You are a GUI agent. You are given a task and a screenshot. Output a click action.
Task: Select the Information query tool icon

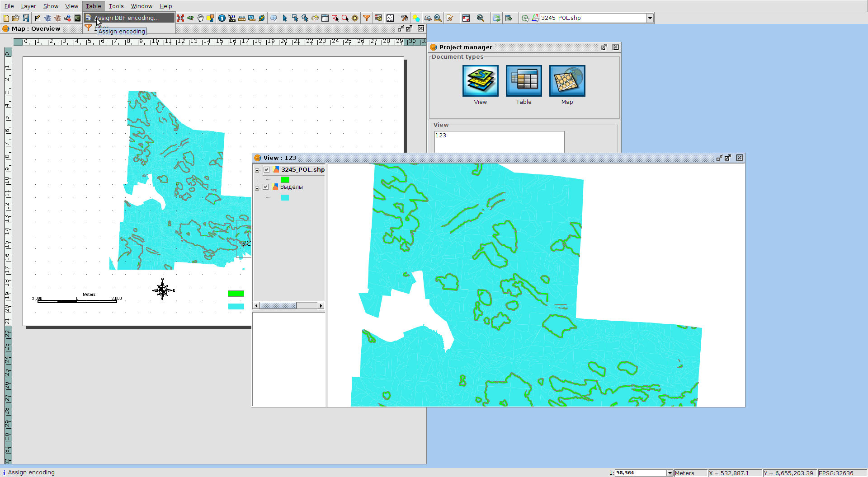point(222,18)
